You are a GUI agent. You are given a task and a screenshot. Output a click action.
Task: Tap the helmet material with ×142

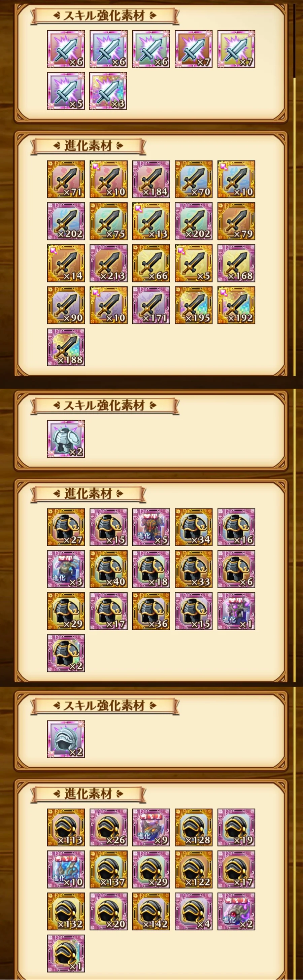[x=151, y=912]
